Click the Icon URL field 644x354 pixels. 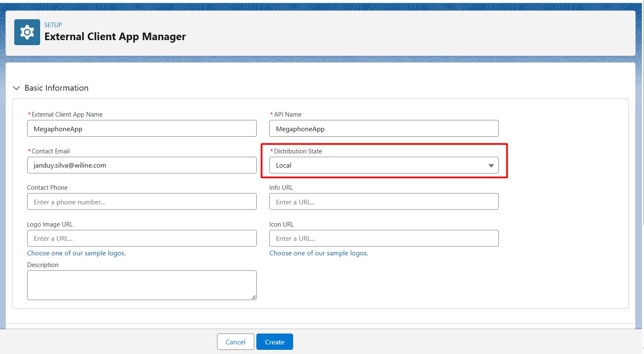tap(383, 238)
